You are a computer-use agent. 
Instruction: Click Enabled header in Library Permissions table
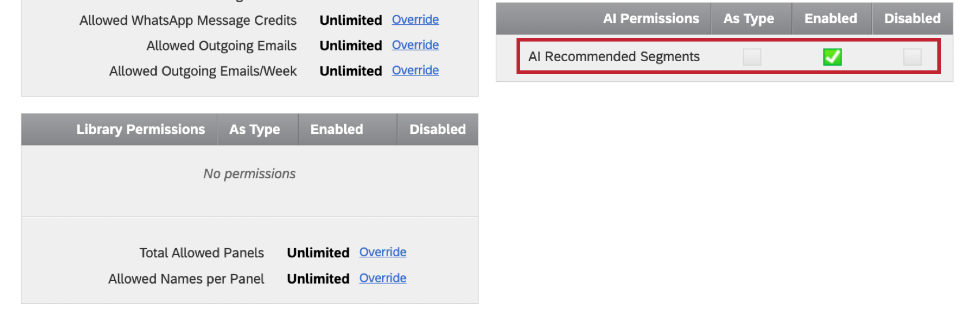tap(337, 129)
